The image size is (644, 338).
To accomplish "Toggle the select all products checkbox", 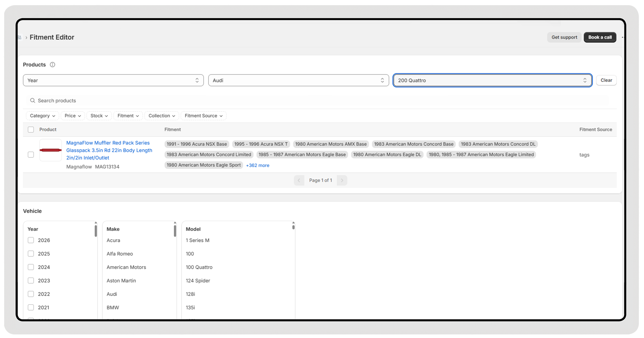I will [x=31, y=129].
